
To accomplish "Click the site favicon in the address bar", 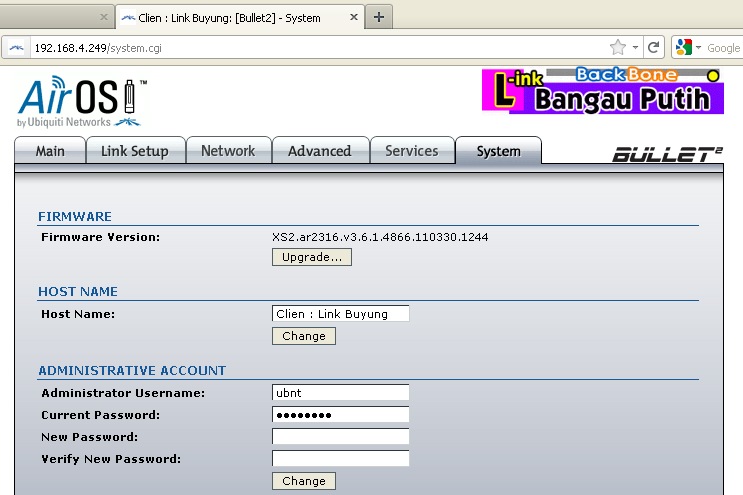I will pyautogui.click(x=17, y=48).
